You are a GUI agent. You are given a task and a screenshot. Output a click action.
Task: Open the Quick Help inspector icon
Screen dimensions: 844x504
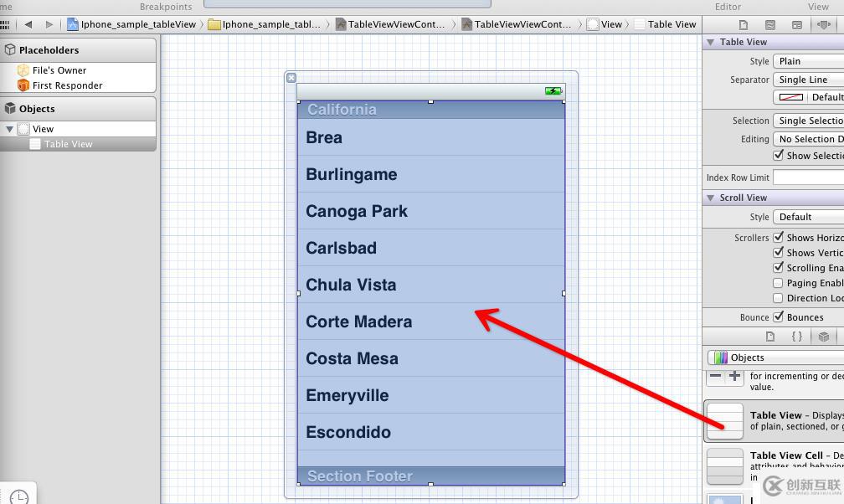click(x=770, y=25)
